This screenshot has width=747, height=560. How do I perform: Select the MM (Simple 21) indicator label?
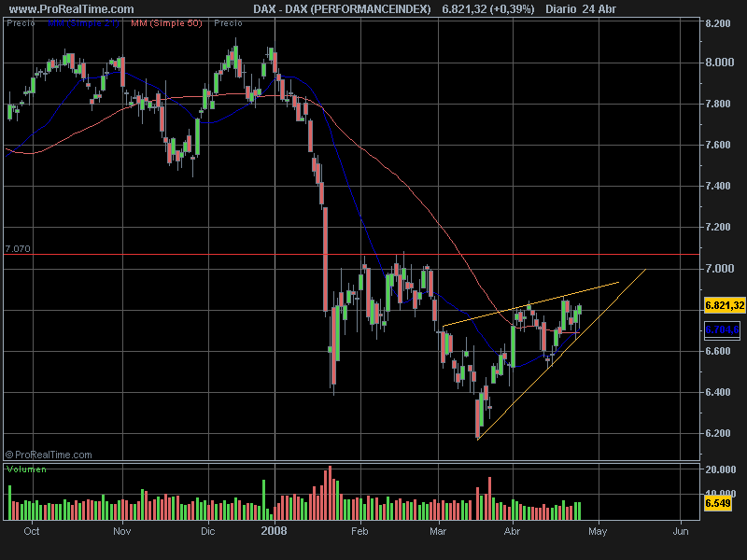[83, 22]
